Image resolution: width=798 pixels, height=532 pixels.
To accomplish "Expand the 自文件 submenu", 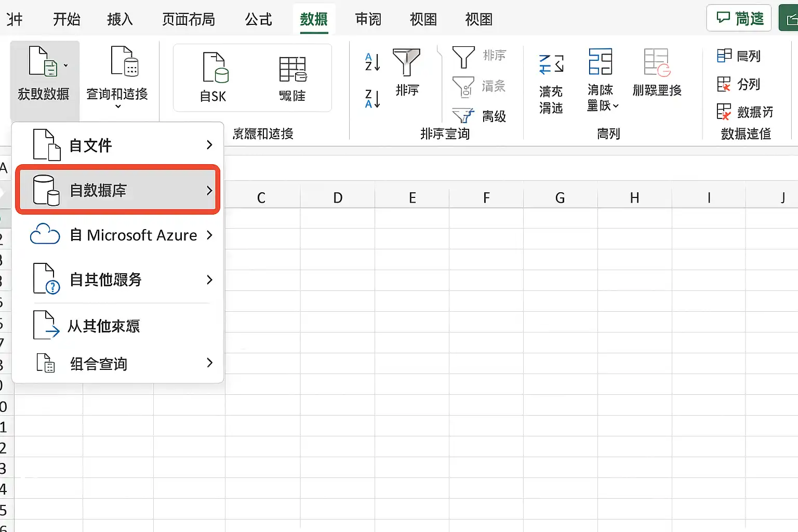I will [x=209, y=145].
